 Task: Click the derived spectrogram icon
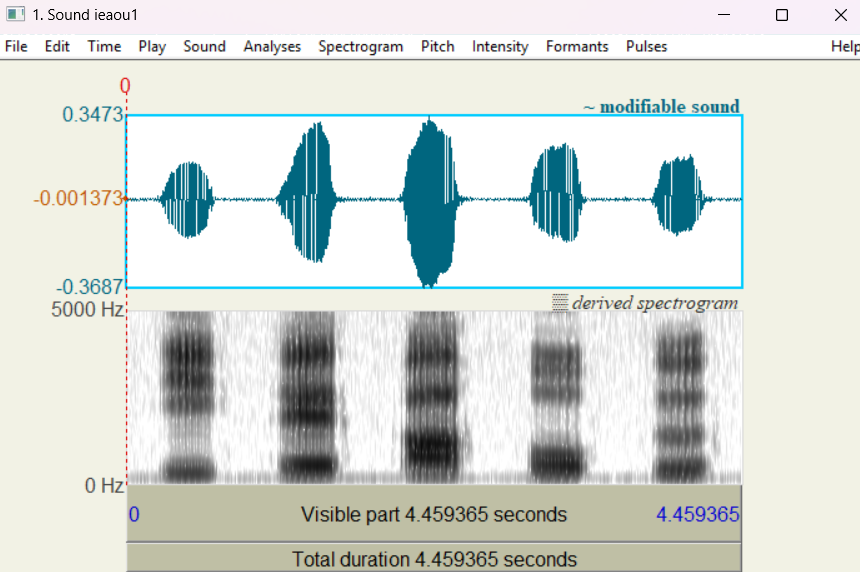point(559,303)
